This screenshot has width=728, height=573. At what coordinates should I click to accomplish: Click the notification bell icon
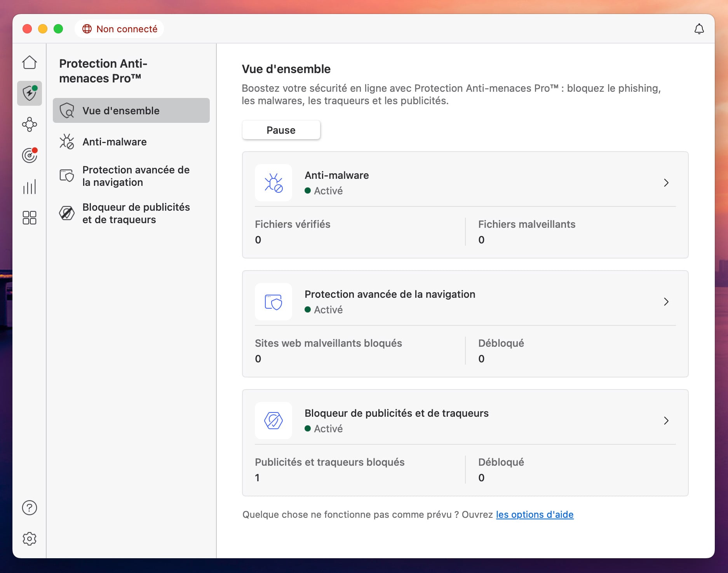tap(700, 29)
